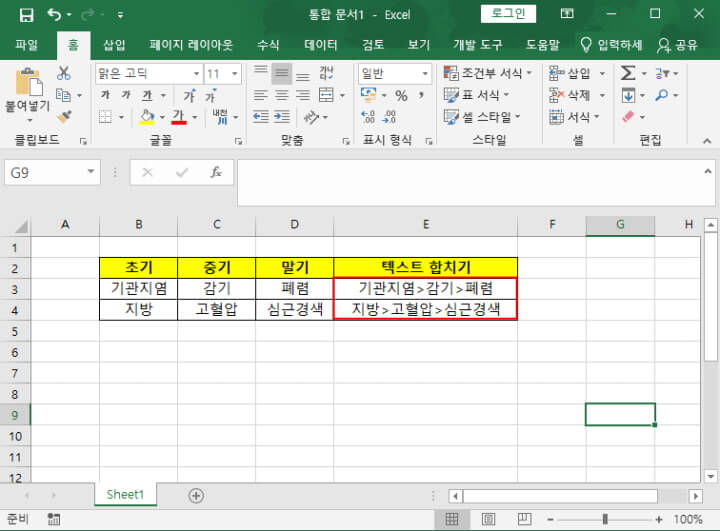Apply yellow fill color bucket
This screenshot has height=531, width=720.
point(147,117)
